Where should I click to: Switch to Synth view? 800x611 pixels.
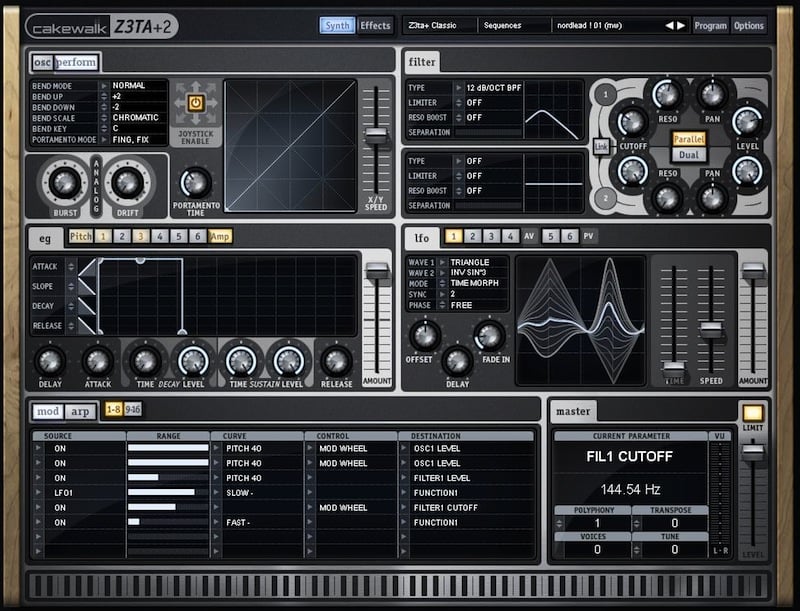tap(337, 26)
